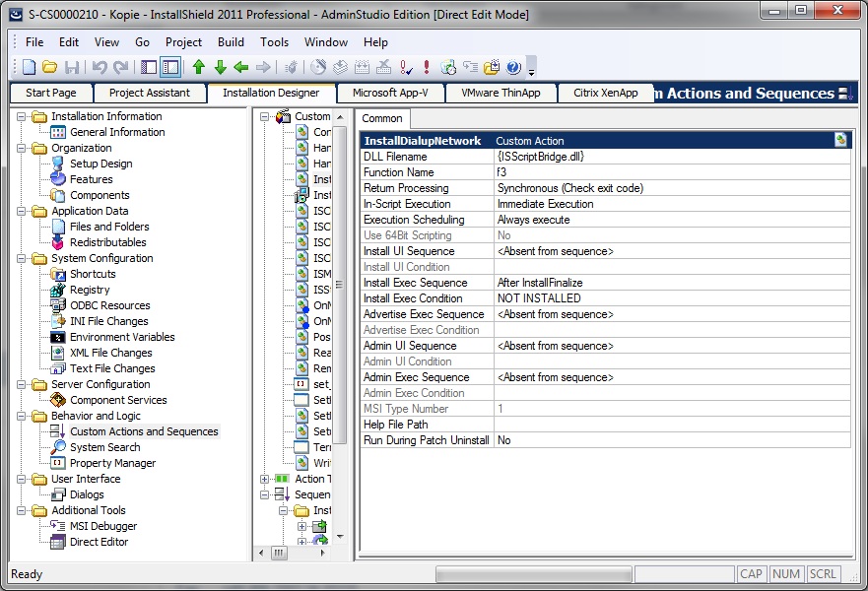Click the middle tree vertical scrollbar thumb
868x591 pixels.
click(340, 286)
